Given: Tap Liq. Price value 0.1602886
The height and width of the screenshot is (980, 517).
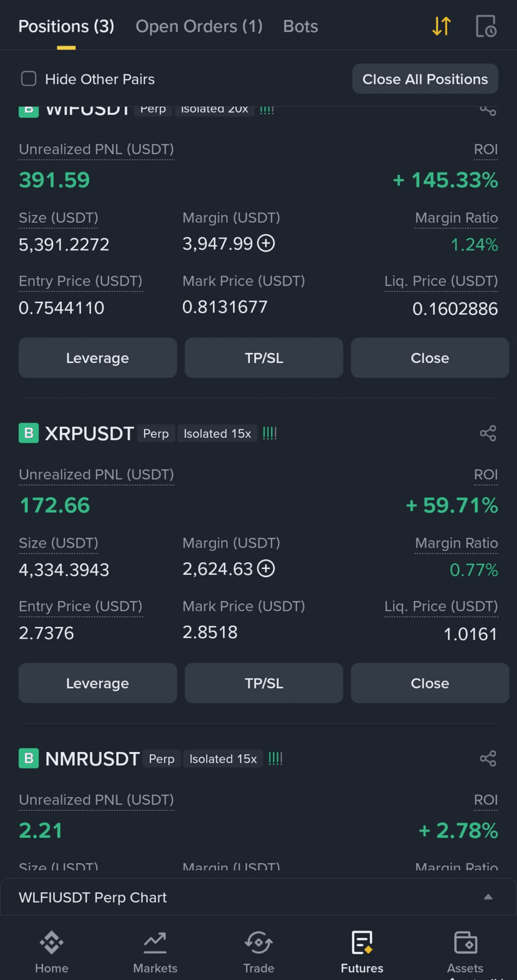Looking at the screenshot, I should pyautogui.click(x=455, y=309).
